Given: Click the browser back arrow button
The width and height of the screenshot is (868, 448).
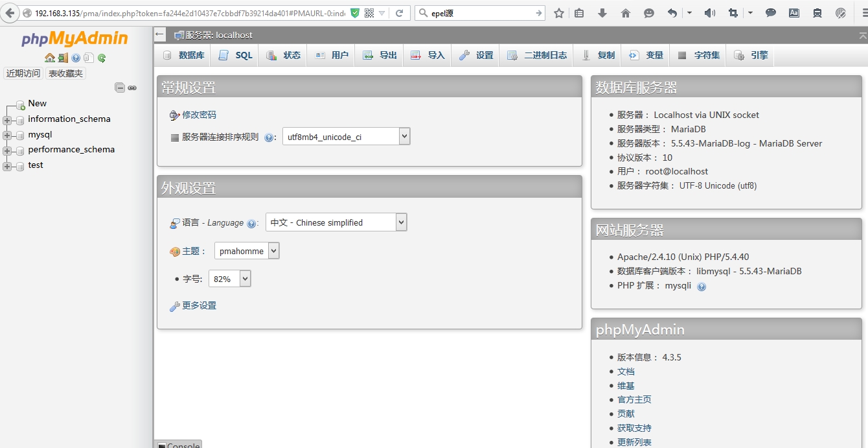Looking at the screenshot, I should 10,13.
